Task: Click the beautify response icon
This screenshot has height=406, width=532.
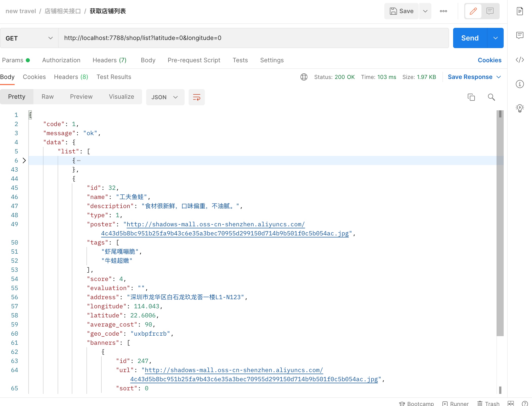Action: (x=196, y=97)
